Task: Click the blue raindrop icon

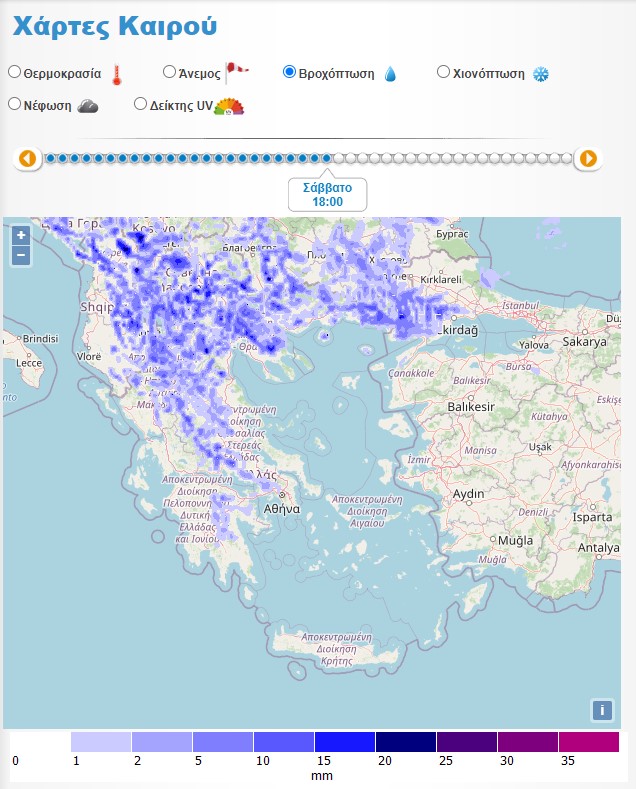Action: pos(390,74)
